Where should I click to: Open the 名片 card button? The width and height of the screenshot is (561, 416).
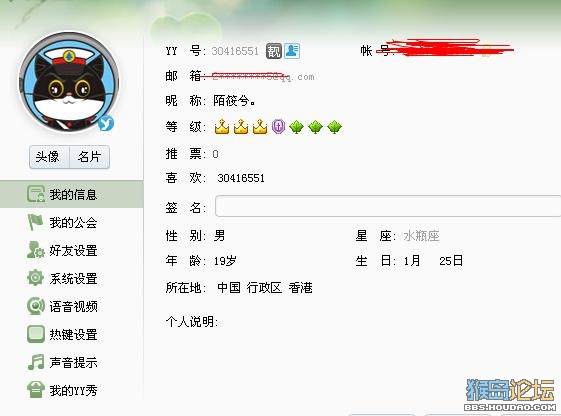tap(89, 157)
